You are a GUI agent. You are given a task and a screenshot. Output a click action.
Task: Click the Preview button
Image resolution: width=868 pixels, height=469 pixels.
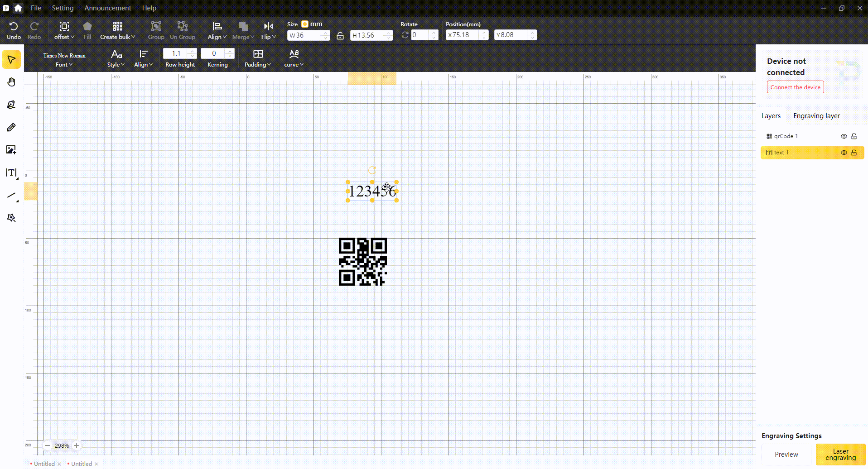pos(786,455)
